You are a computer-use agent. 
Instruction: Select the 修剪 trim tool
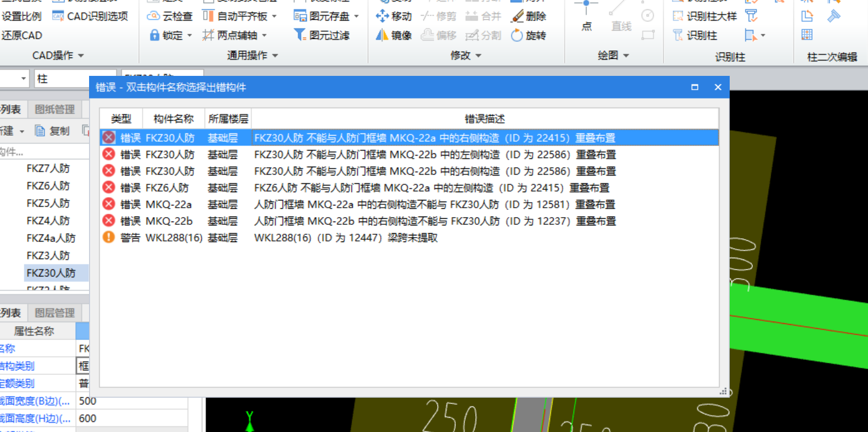tap(438, 16)
